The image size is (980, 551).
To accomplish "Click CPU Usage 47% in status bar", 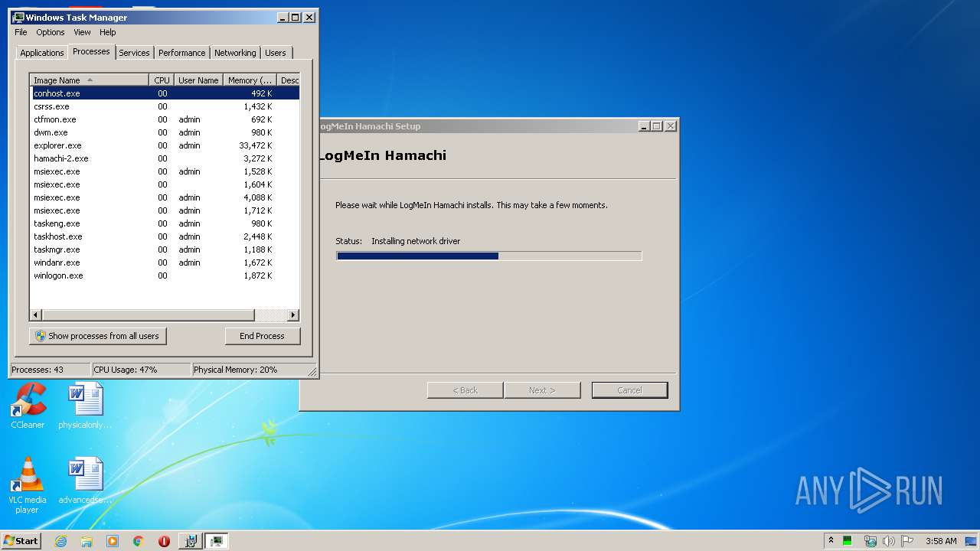I will click(142, 370).
